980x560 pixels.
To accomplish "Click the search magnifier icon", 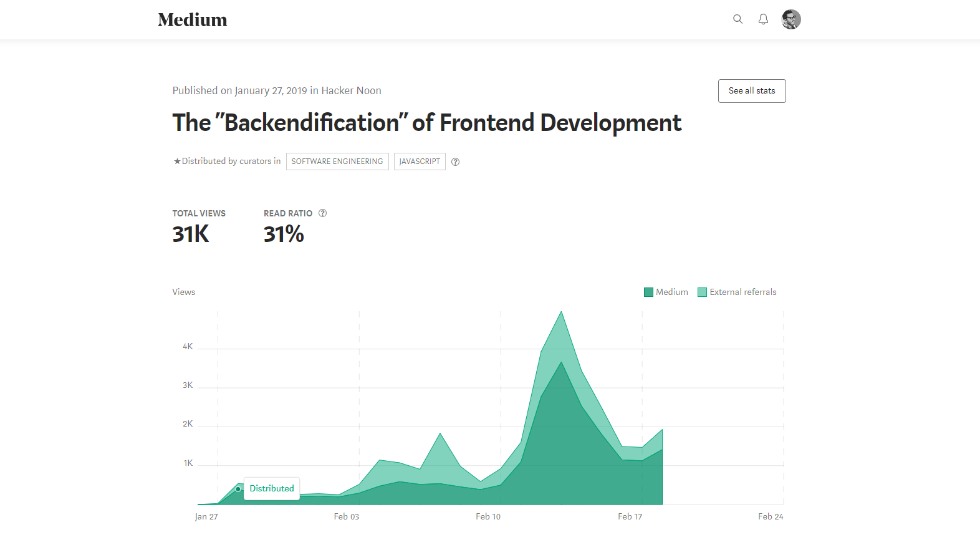I will pos(737,19).
